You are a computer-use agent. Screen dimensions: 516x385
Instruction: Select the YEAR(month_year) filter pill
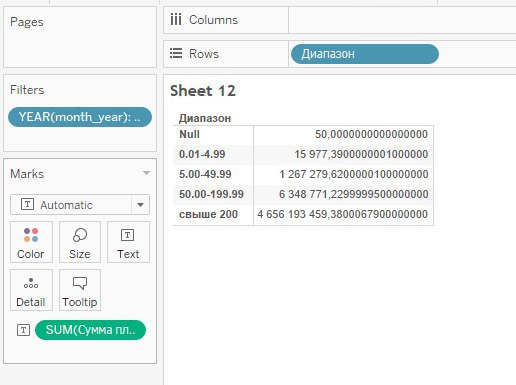pyautogui.click(x=80, y=117)
